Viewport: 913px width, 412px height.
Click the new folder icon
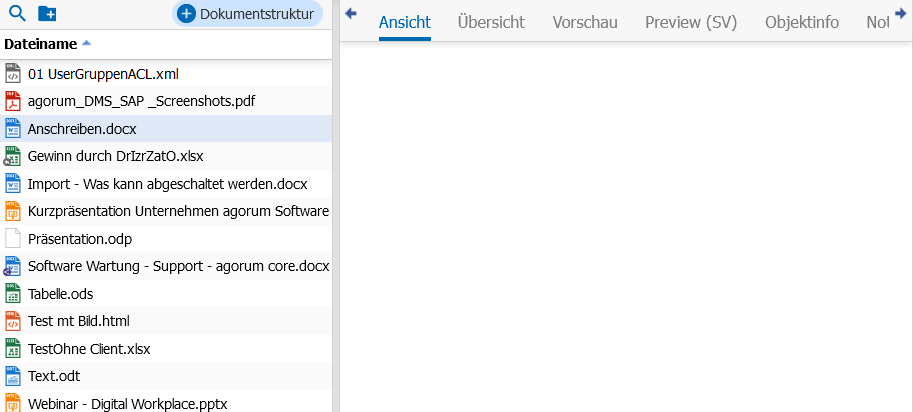47,14
